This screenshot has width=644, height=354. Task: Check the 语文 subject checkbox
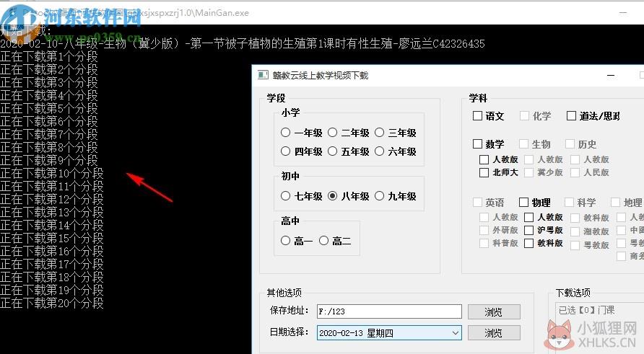coord(477,116)
